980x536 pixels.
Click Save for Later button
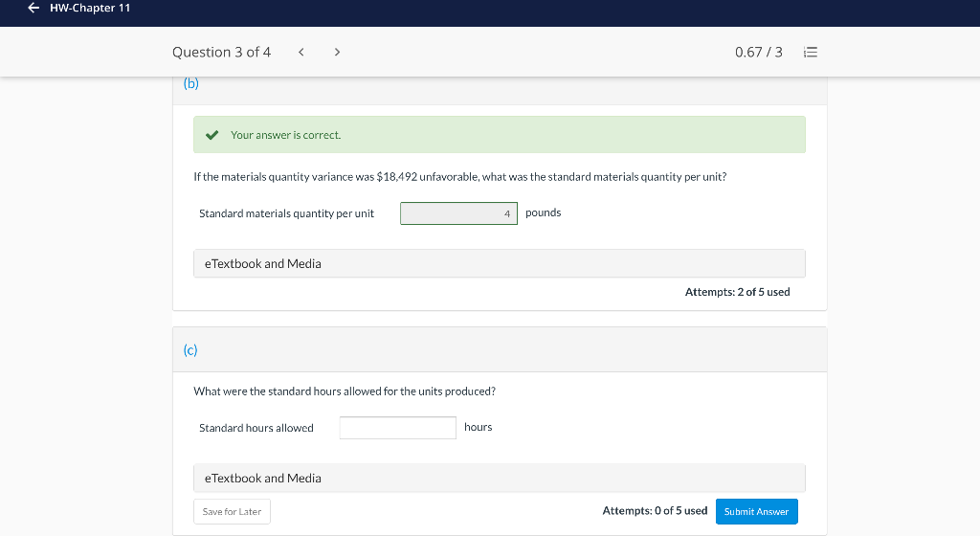coord(232,512)
